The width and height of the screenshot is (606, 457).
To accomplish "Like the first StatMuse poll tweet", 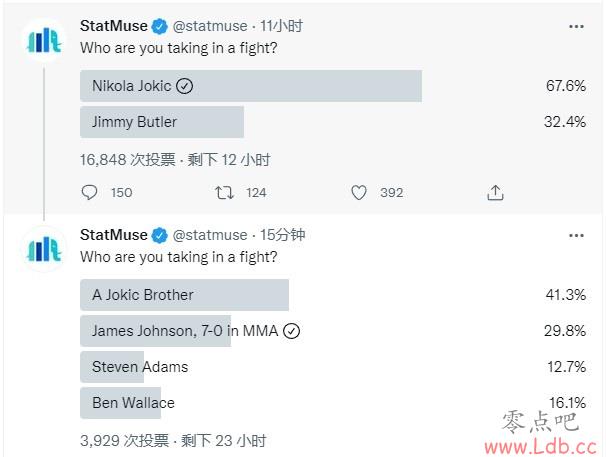I will click(x=359, y=193).
